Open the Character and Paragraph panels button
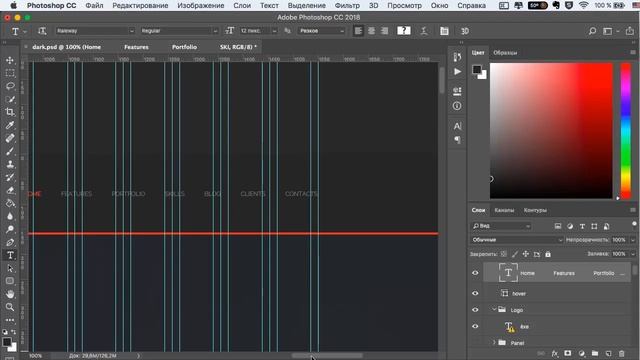Image resolution: width=640 pixels, height=360 pixels. click(444, 31)
